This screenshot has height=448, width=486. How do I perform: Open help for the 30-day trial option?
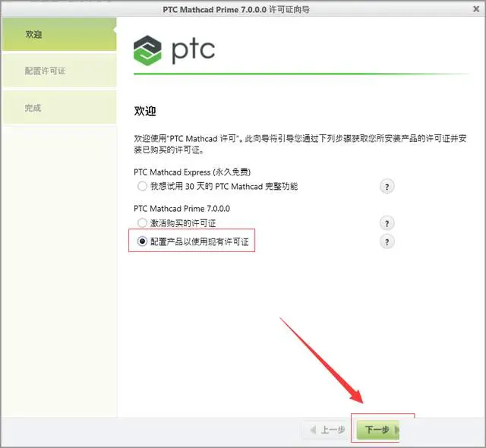pyautogui.click(x=387, y=187)
